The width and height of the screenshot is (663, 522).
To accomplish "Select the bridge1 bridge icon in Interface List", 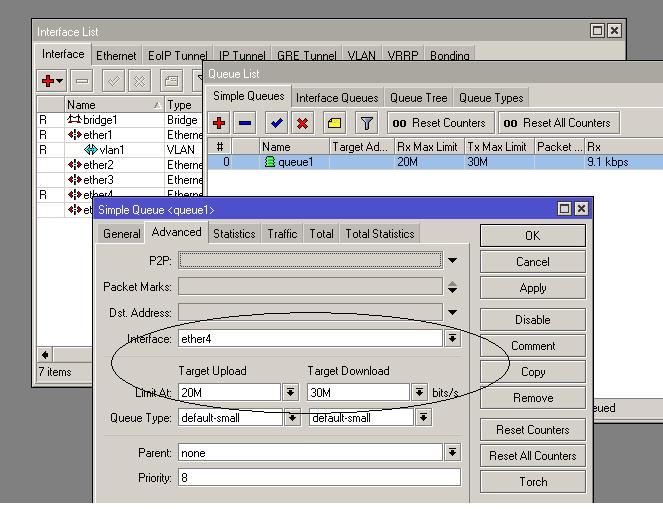I will coord(74,120).
